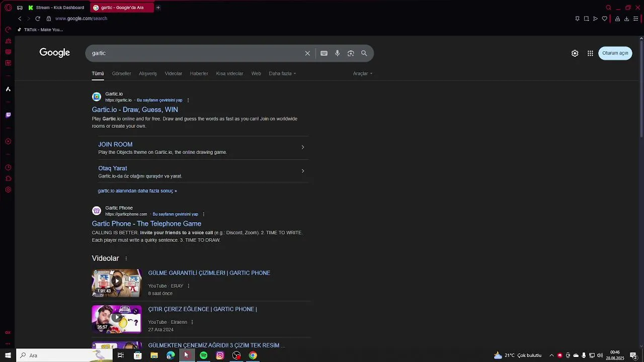The image size is (644, 362).
Task: Click the send/flow arrow icon in toolbar
Action: click(595, 19)
